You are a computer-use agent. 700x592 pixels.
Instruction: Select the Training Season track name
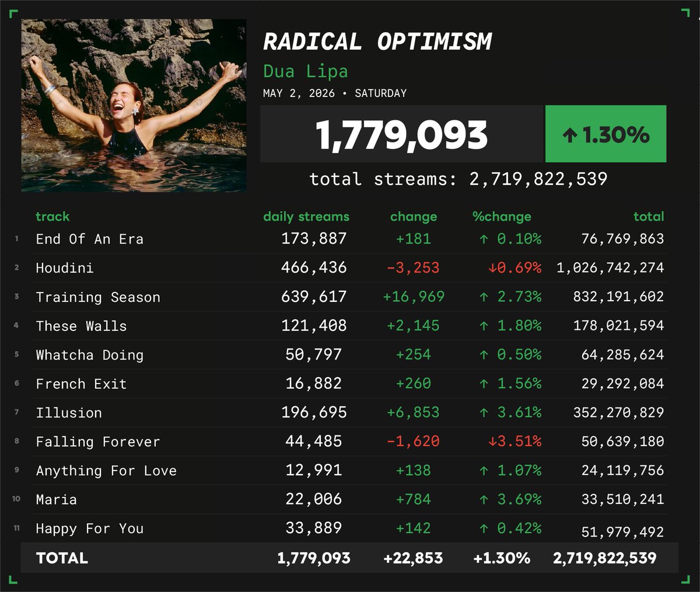98,297
